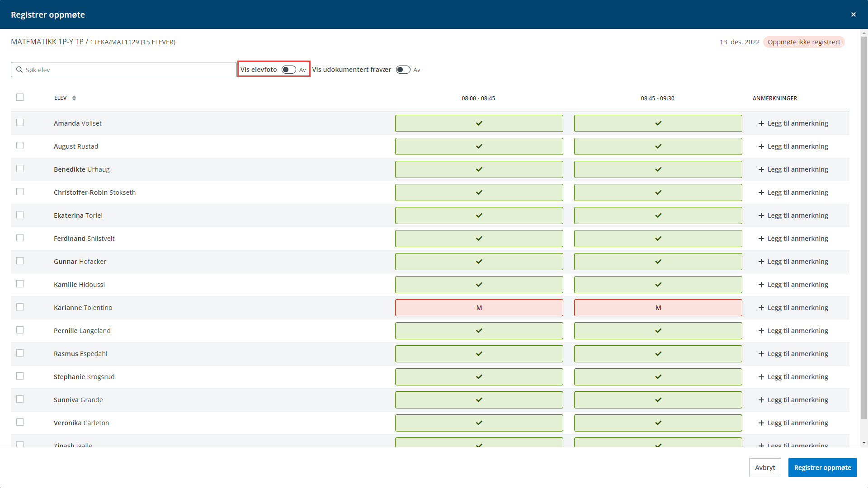This screenshot has height=488, width=868.
Task: Toggle Amanda Vollset's 08:45 - 09:30 attendance
Action: click(x=658, y=123)
